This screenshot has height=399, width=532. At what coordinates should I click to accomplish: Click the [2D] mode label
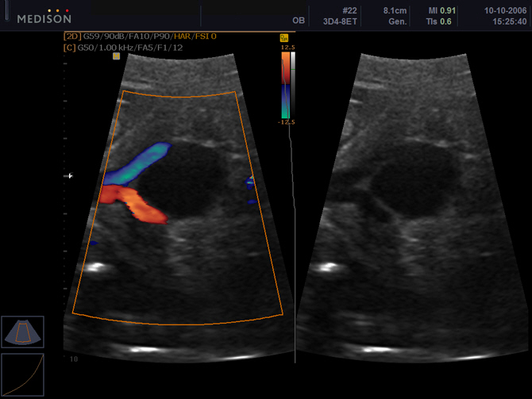[72, 36]
